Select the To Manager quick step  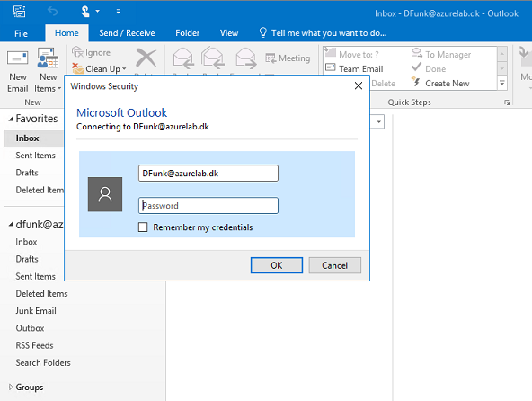click(x=441, y=54)
